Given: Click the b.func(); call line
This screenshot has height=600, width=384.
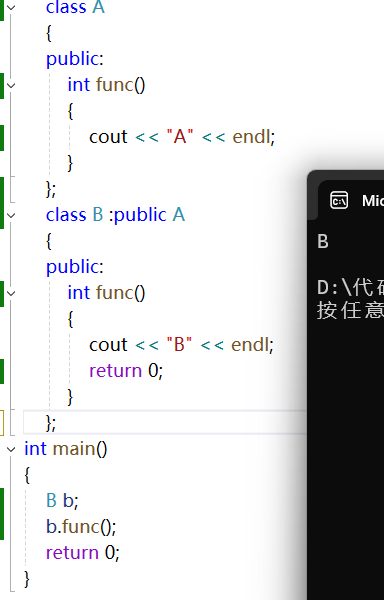Looking at the screenshot, I should point(81,527).
